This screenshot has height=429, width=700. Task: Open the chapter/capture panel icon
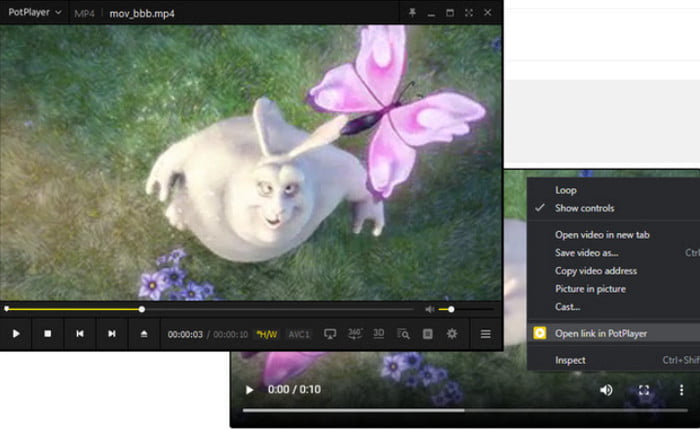coord(427,334)
